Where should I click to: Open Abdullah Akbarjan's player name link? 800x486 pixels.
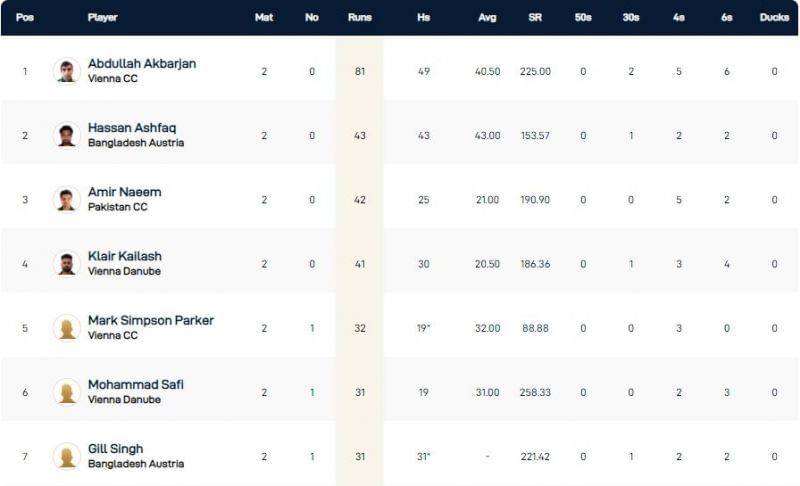tap(142, 64)
